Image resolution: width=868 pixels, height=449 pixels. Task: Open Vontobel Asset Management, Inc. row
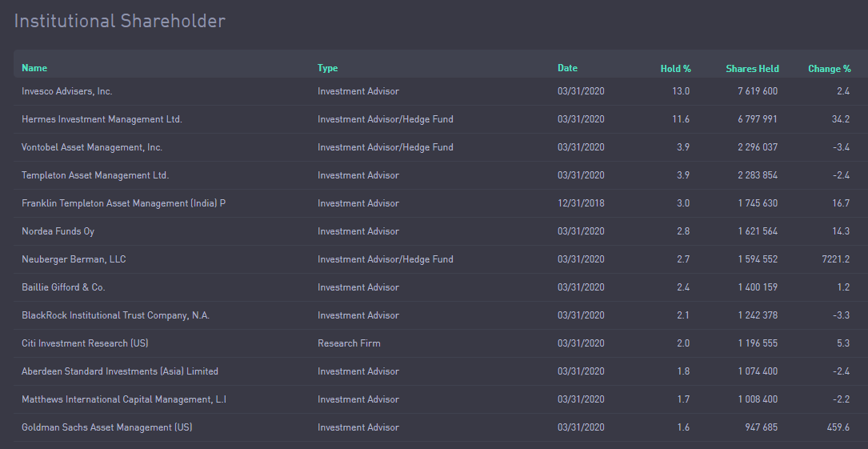tap(441, 147)
